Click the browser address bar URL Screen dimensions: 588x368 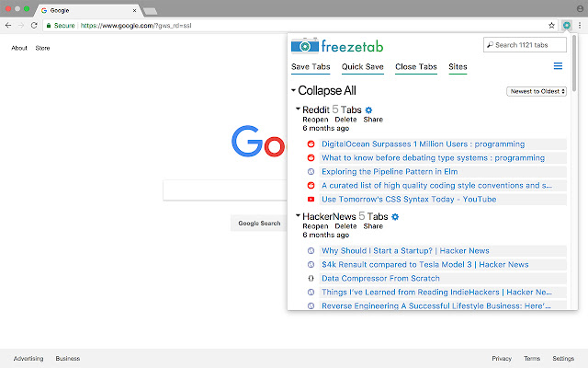point(136,26)
